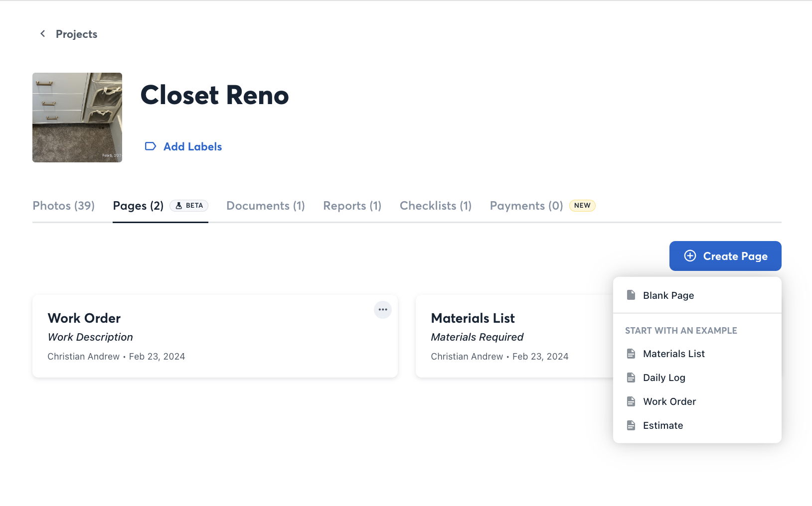Go to the Reports (1) tab
This screenshot has height=506, width=812.
[x=352, y=206]
